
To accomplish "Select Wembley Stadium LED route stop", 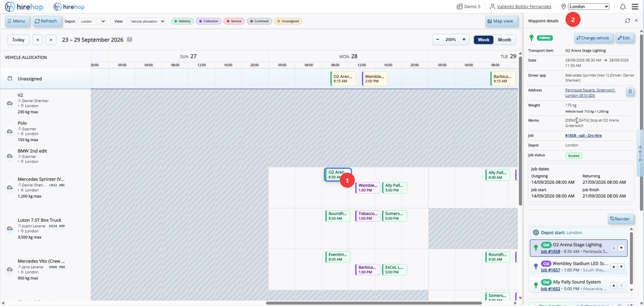I will [x=579, y=266].
